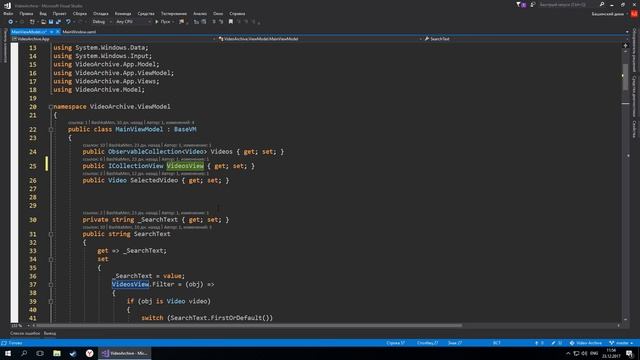Click the quick launch search field

[x=568, y=4]
